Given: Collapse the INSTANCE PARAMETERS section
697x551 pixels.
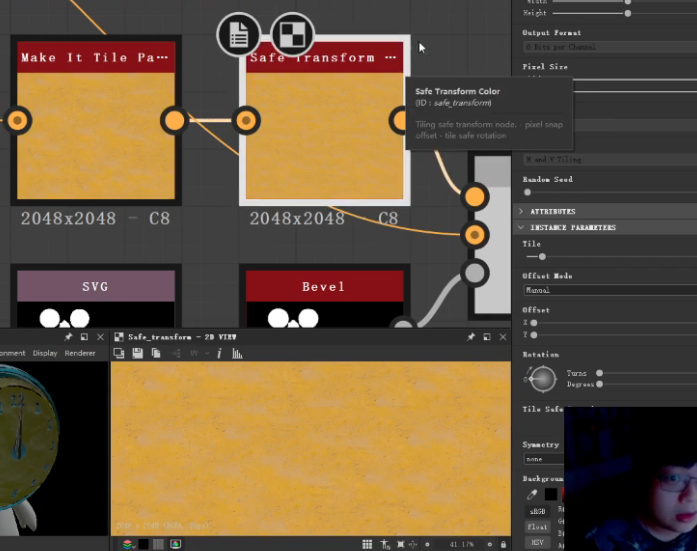Looking at the screenshot, I should 605,228.
